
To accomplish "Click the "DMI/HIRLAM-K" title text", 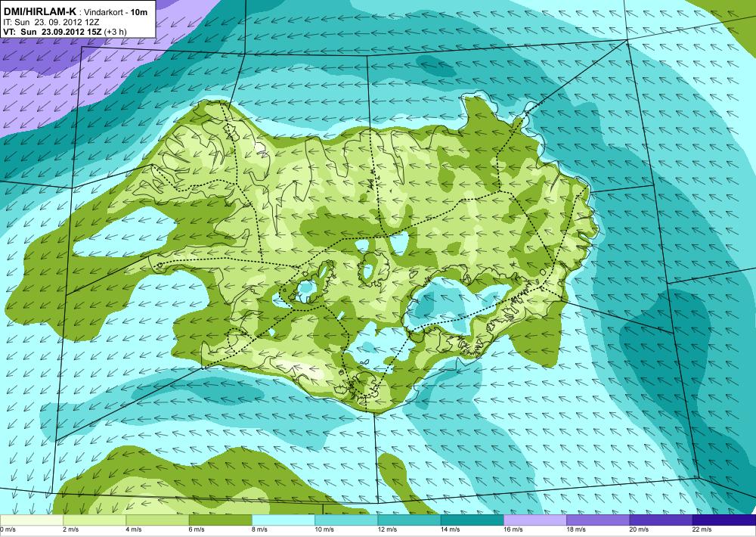I will click(39, 11).
